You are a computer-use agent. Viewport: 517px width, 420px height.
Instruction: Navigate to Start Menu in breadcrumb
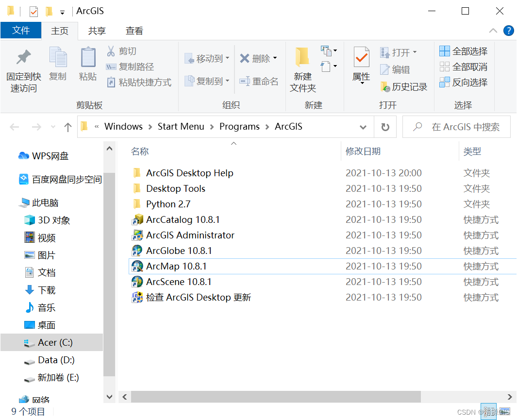181,127
